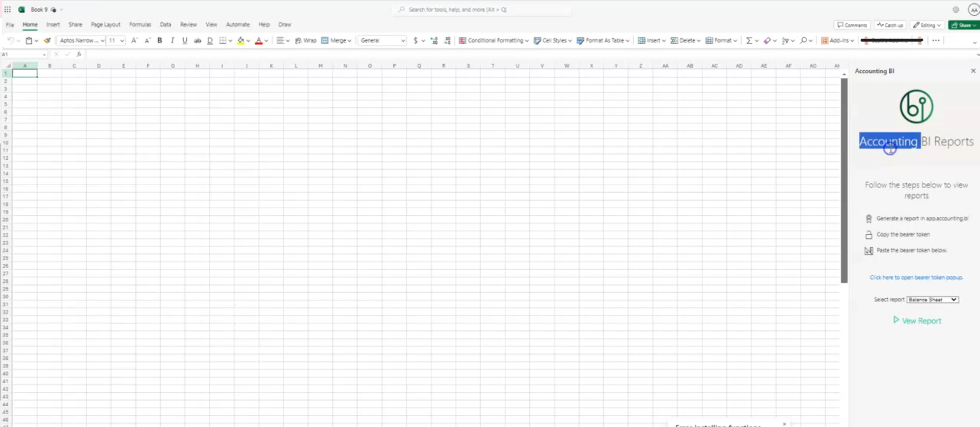Decrease font size with the smaller A icon
The height and width of the screenshot is (427, 980).
pyautogui.click(x=147, y=41)
